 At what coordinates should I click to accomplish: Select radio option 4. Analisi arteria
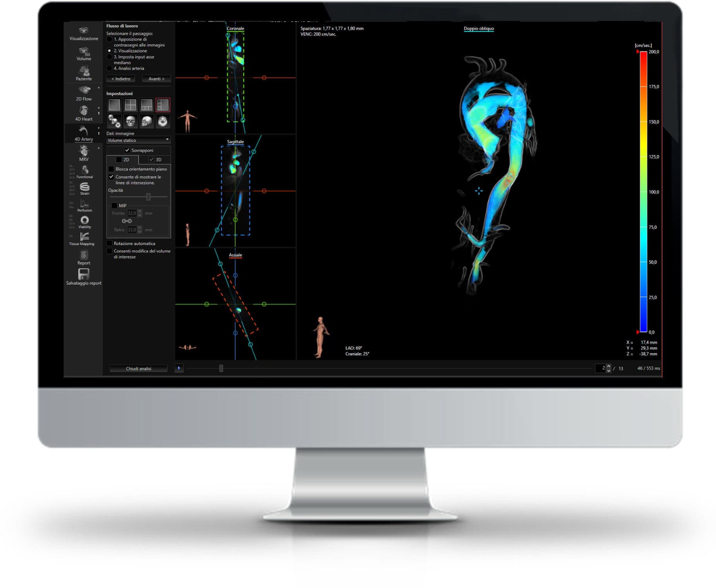[109, 68]
